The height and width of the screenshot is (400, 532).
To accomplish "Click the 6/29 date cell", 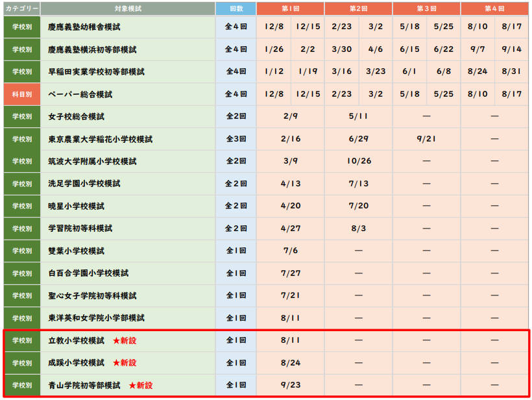I will (x=359, y=139).
